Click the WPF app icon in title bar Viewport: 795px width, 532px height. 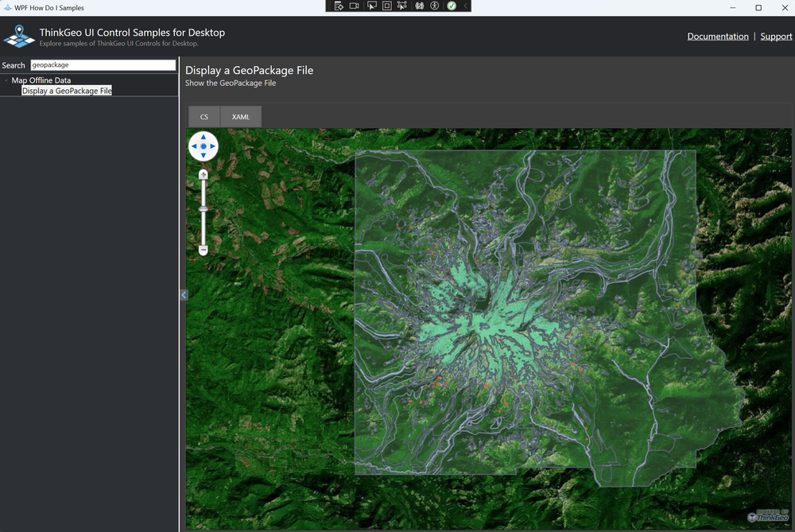[x=8, y=8]
